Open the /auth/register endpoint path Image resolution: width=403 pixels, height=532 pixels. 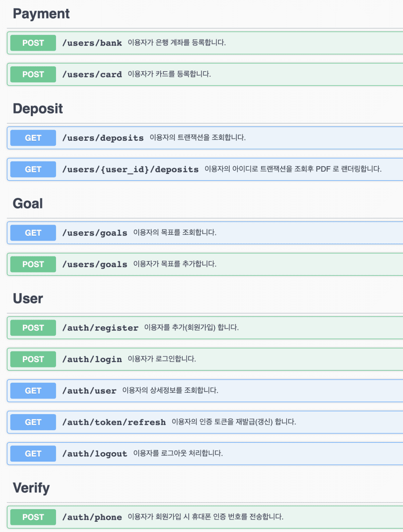tap(100, 328)
